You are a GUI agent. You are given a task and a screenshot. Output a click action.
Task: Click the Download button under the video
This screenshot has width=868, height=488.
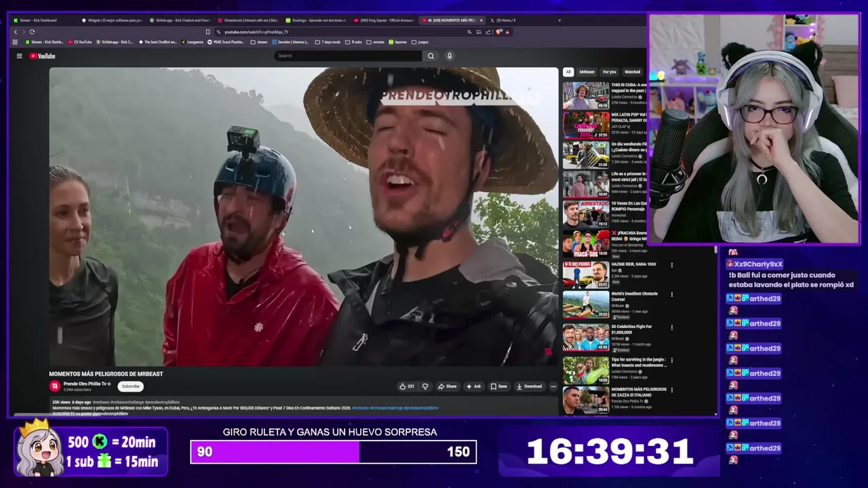[x=529, y=386]
